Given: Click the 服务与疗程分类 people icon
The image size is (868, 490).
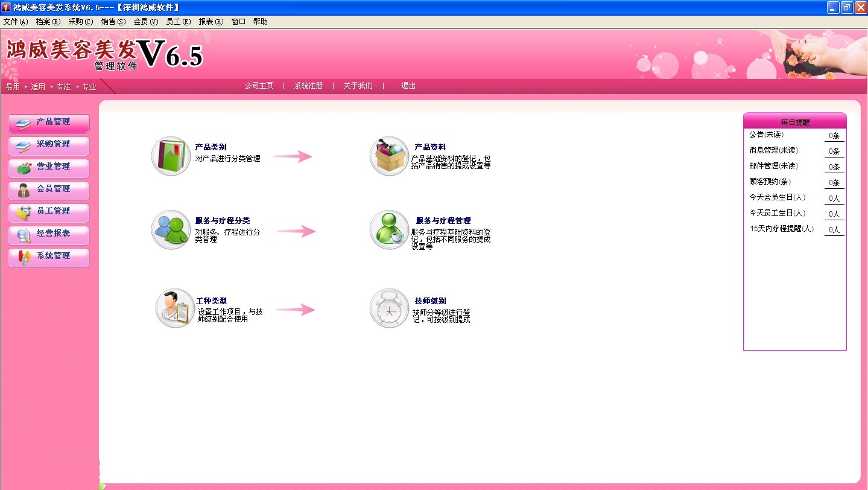Looking at the screenshot, I should coord(171,230).
